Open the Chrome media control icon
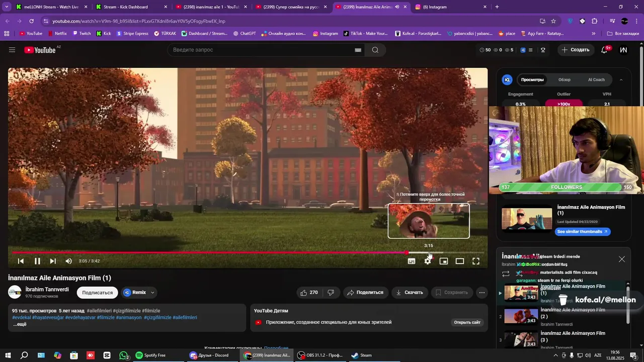 612,21
